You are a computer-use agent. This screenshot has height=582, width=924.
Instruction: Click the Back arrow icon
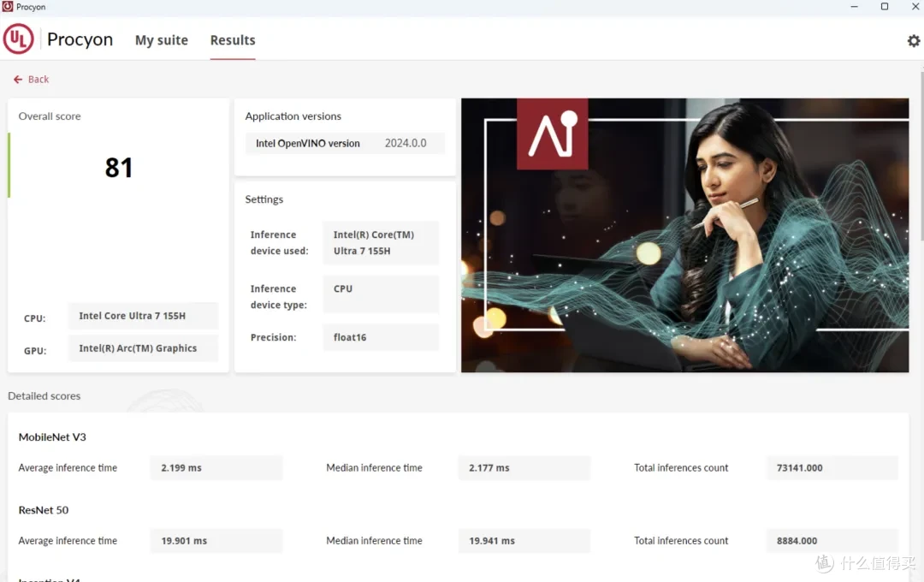[18, 79]
